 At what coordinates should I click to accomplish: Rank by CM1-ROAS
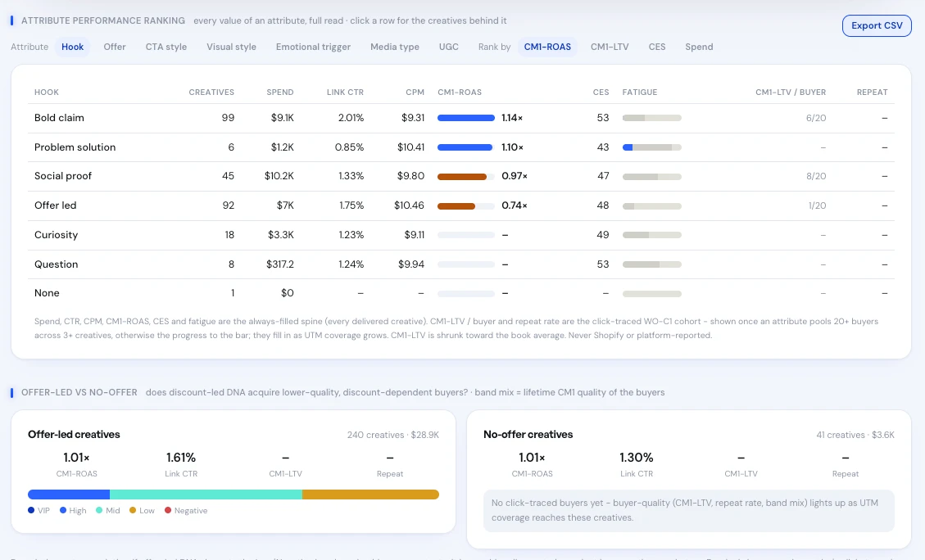tap(547, 47)
